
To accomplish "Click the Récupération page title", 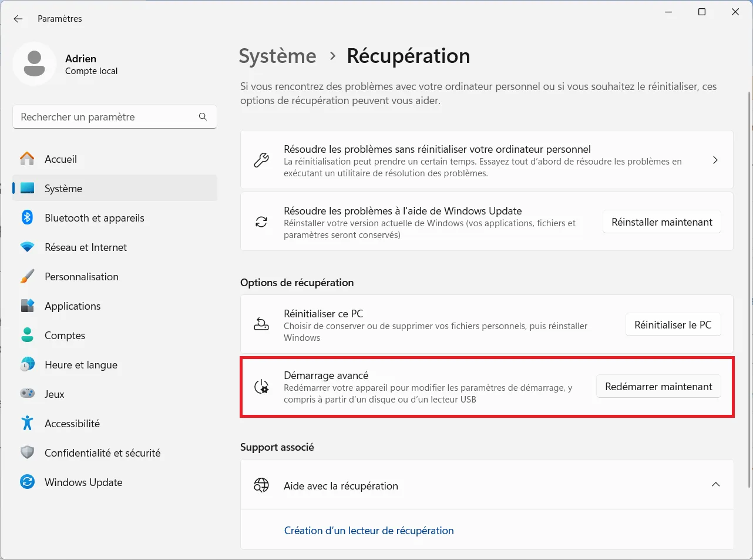I will pos(408,56).
